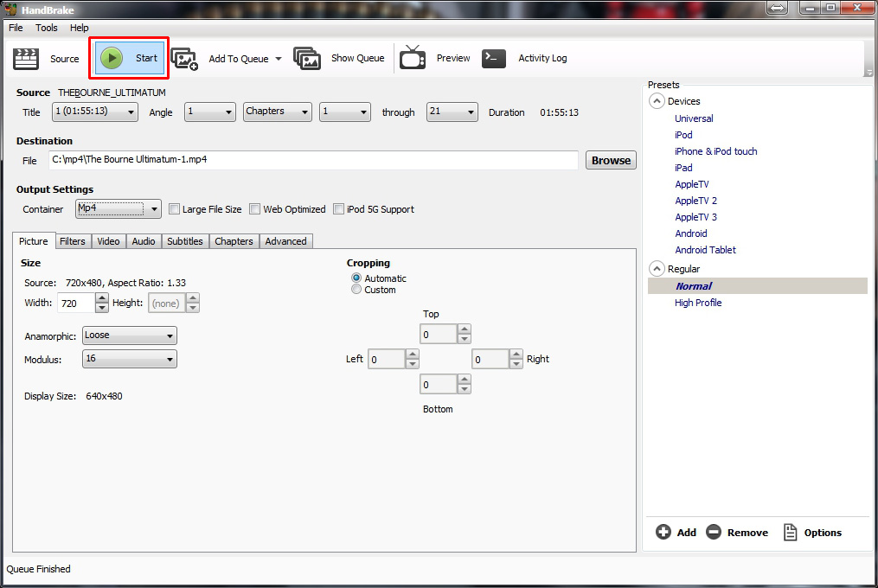The image size is (878, 588).
Task: Click the Add To Queue icon
Action: coord(184,58)
